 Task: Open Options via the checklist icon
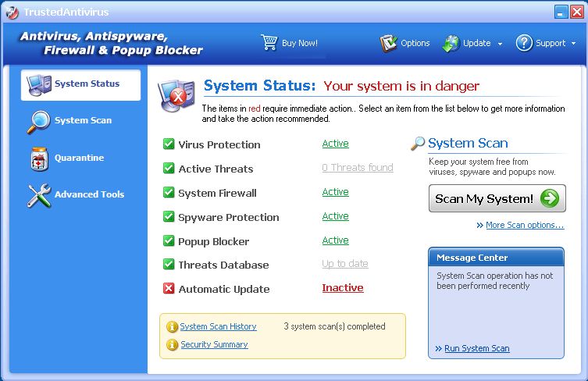pyautogui.click(x=389, y=43)
